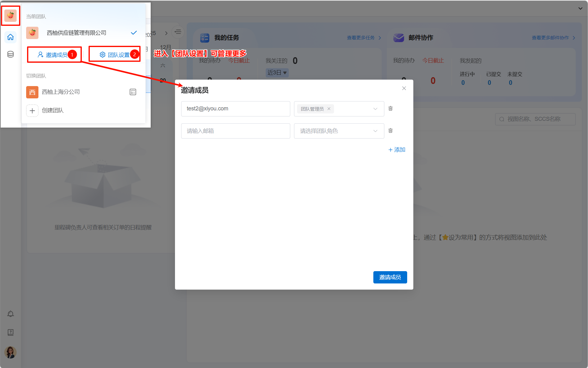Remove the 团队管理员 role tag
The image size is (588, 368).
329,109
